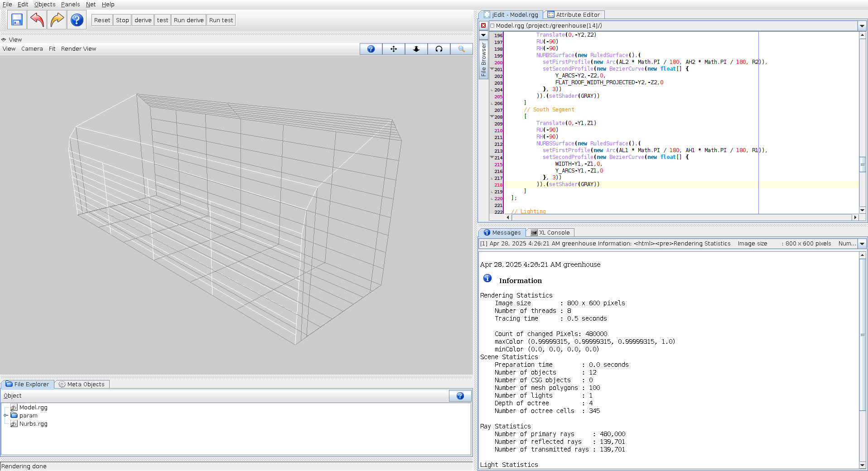Expand the param folder in File Explorer
Image resolution: width=868 pixels, height=471 pixels.
[x=6, y=415]
